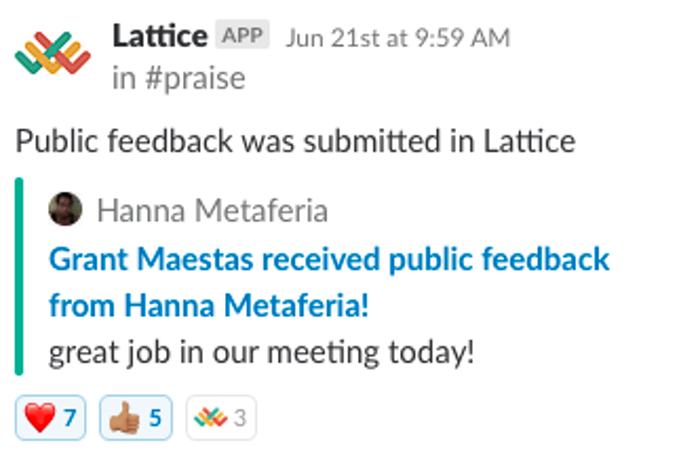Click the APP badge beside Lattice
Image resolution: width=700 pixels, height=462 pixels.
tap(242, 34)
